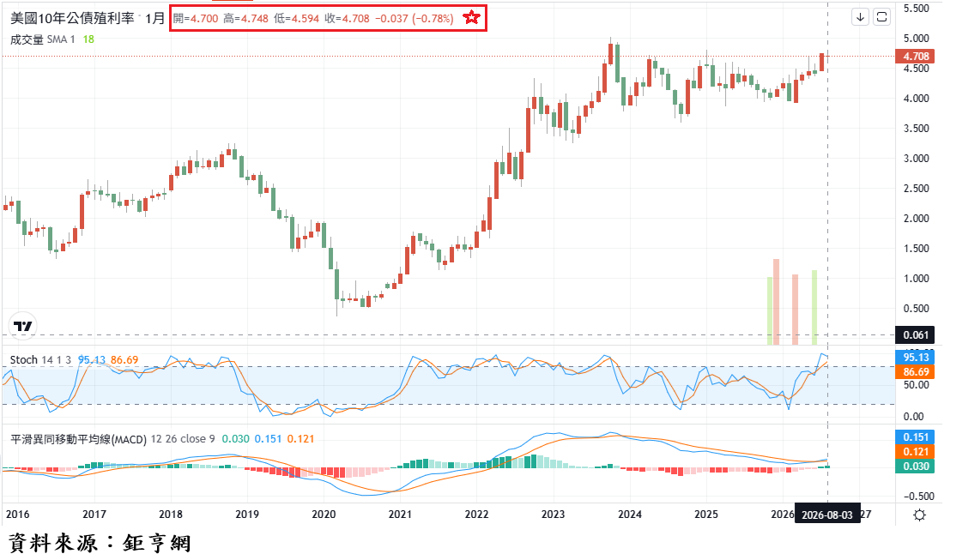Click the 低=4.594 low value in OHLC legend
956x560 pixels.
click(296, 18)
